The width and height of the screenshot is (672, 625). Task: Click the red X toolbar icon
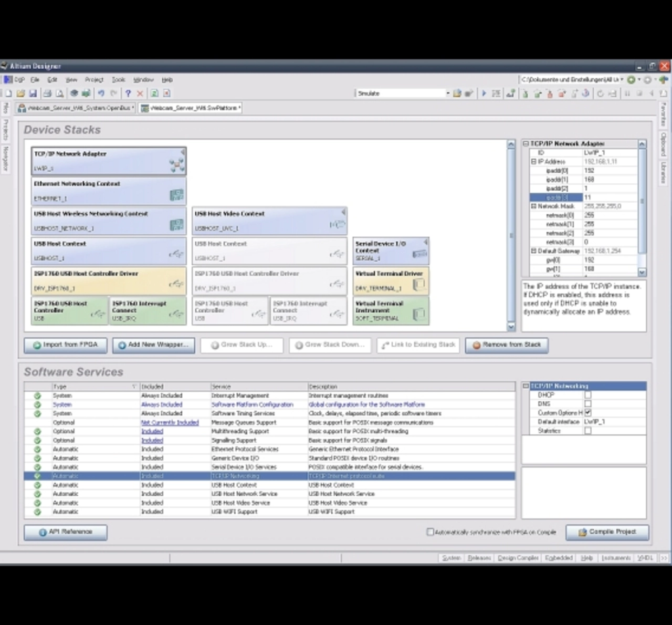(x=140, y=93)
